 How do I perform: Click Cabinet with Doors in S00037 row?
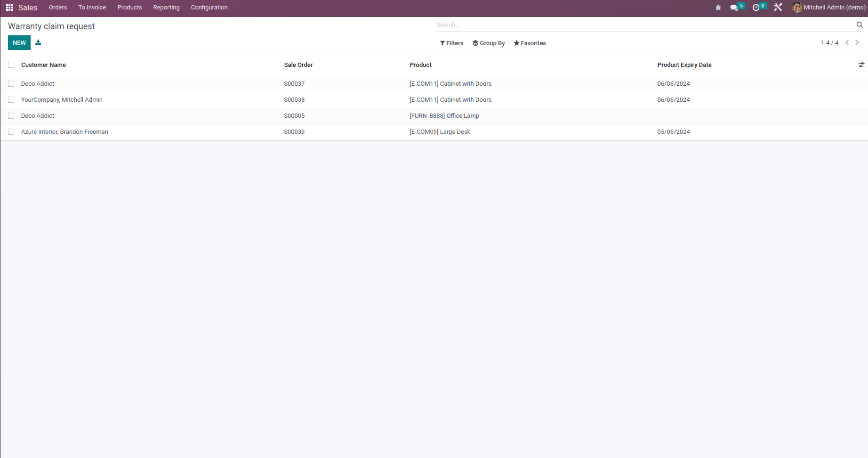[450, 84]
